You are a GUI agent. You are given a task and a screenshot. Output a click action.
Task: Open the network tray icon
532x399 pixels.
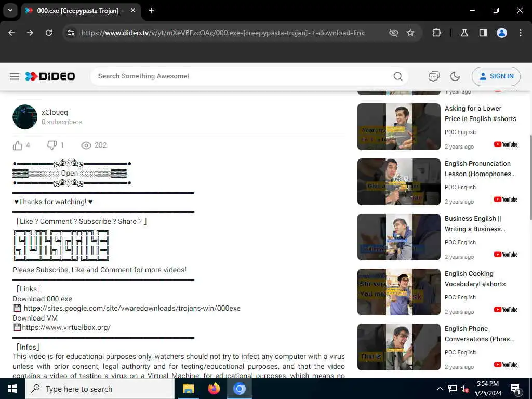[x=453, y=389]
